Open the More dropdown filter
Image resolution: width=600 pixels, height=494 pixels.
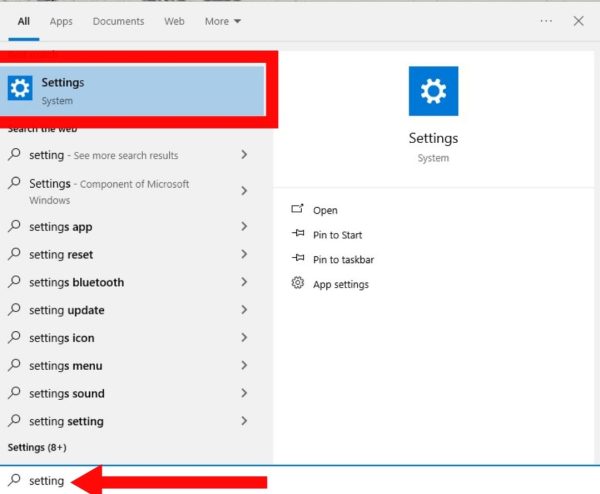pyautogui.click(x=222, y=21)
